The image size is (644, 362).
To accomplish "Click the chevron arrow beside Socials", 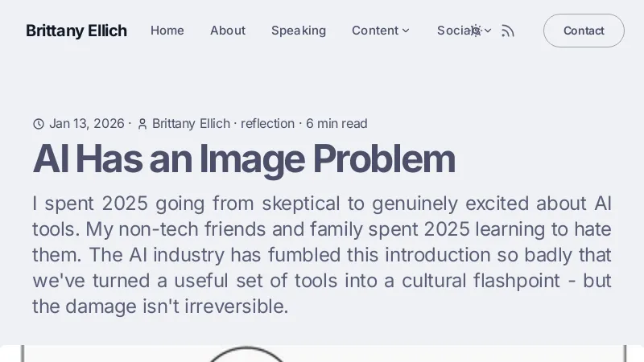I will click(488, 31).
